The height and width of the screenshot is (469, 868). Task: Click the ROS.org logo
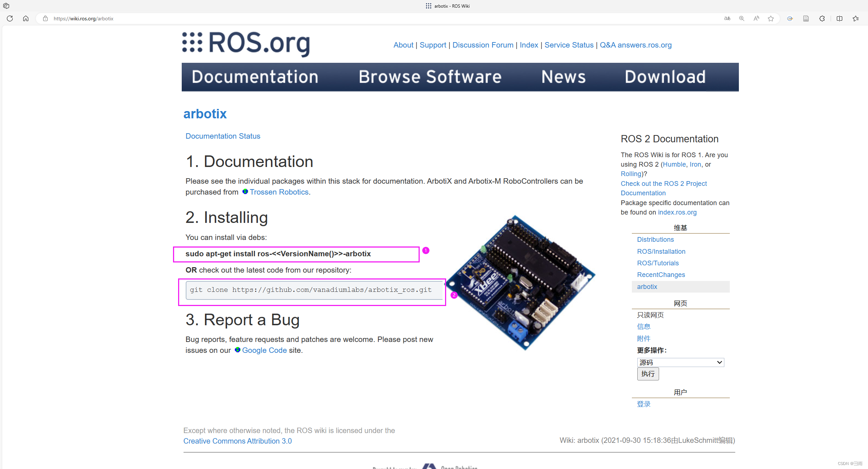pos(246,44)
